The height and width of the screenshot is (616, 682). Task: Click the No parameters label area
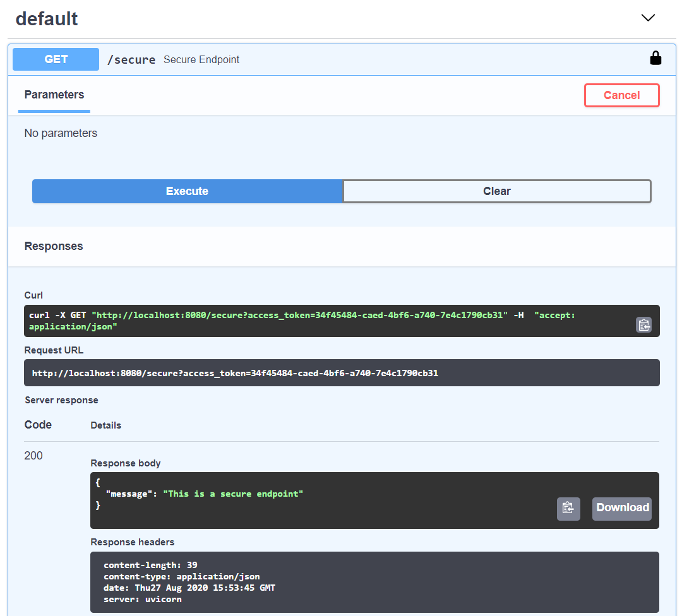[61, 133]
